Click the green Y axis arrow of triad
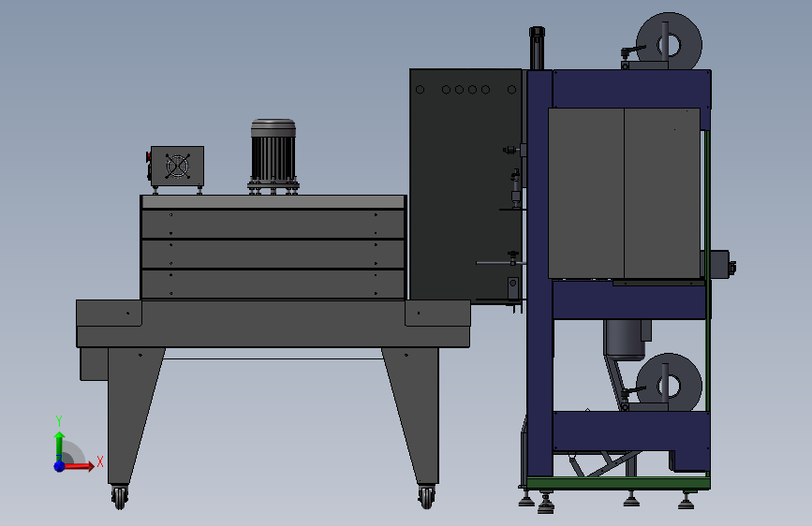The image size is (812, 526). [x=60, y=446]
